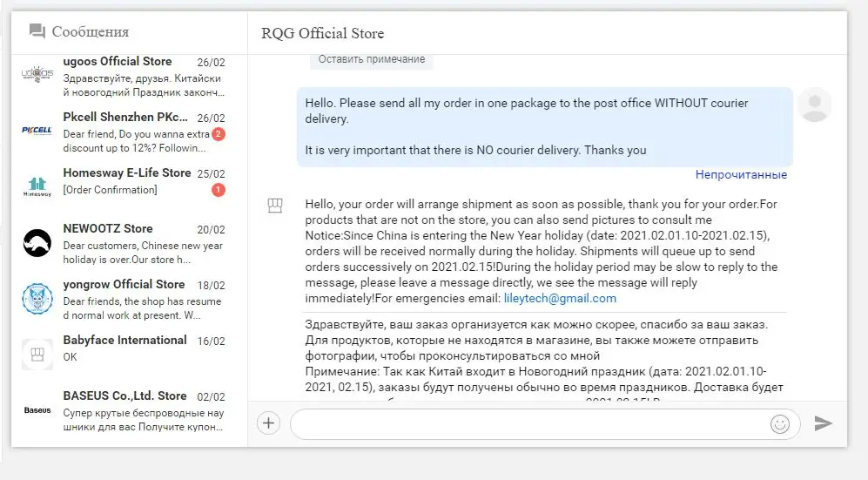Image resolution: width=868 pixels, height=480 pixels.
Task: Open the yongrow Official Store conversation
Action: [129, 300]
